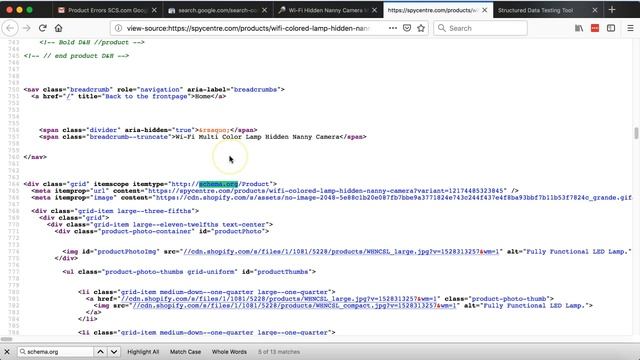Jump to previous schema.org match
640x360 pixels.
(100, 351)
